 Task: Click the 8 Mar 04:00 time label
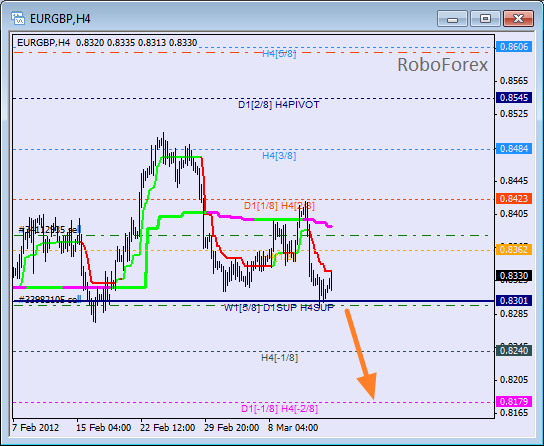[x=293, y=428]
